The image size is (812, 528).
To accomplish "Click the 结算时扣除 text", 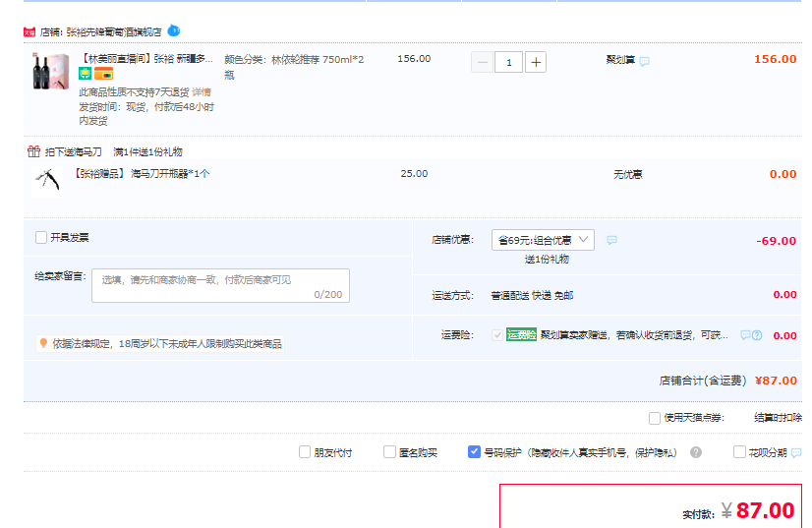I will pyautogui.click(x=778, y=418).
